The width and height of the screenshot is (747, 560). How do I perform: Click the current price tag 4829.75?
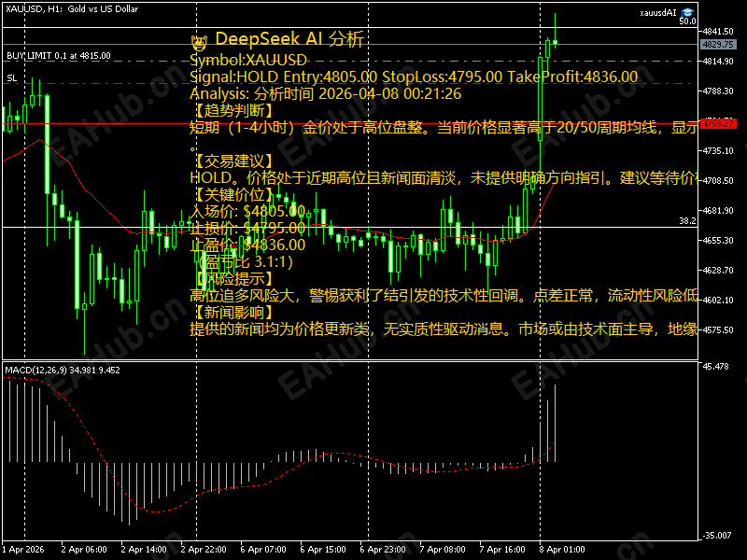718,44
